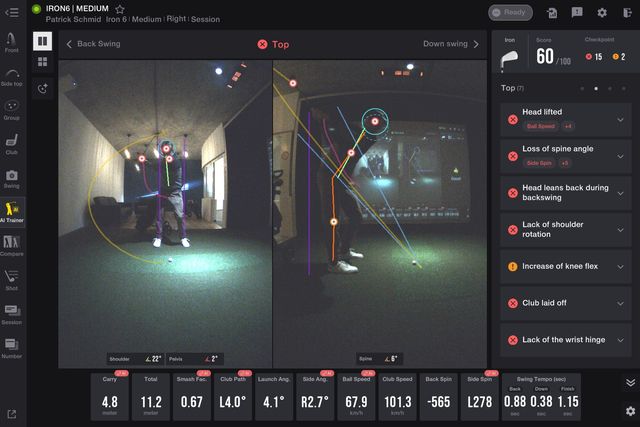This screenshot has height=427, width=640.
Task: Switch to grid layout view
Action: click(x=43, y=62)
